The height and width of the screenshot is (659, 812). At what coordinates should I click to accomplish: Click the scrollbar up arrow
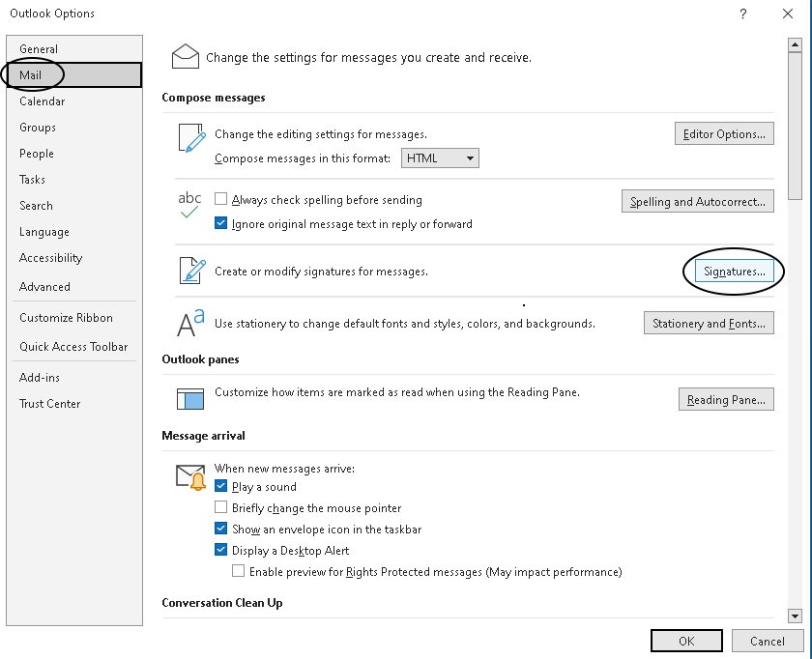[795, 45]
